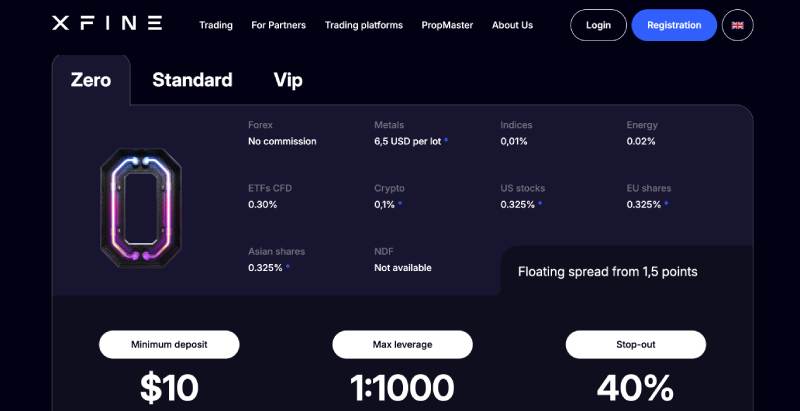Click asterisk beside EU shares rate
Viewport: 800px width, 411px height.
click(666, 205)
